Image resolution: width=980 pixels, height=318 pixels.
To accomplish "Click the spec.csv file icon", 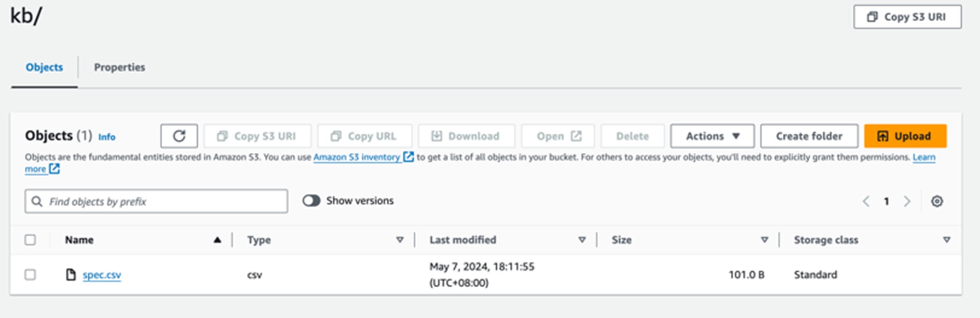I will [71, 275].
